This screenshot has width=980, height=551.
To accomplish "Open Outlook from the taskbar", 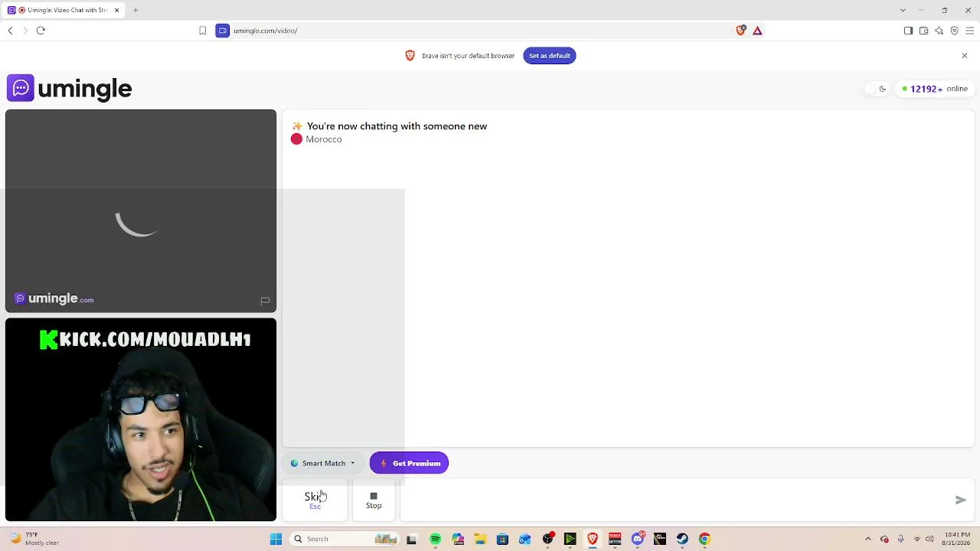I will point(525,539).
